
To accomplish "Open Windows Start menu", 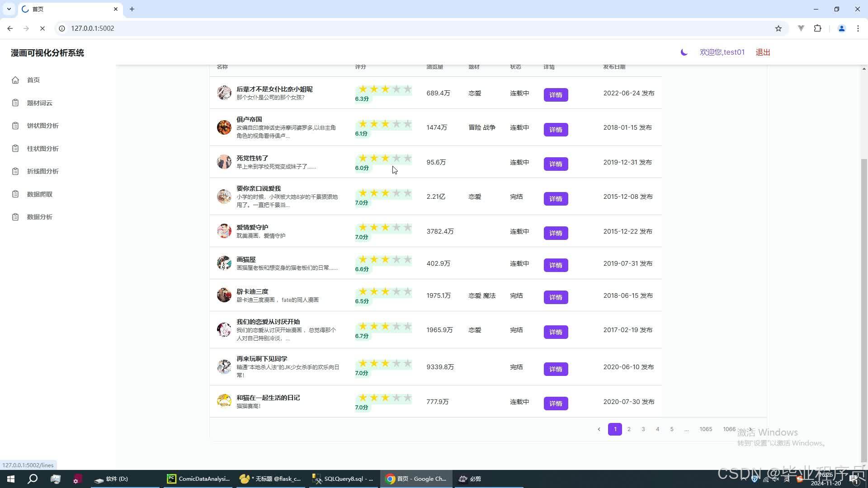I will coord(11,479).
